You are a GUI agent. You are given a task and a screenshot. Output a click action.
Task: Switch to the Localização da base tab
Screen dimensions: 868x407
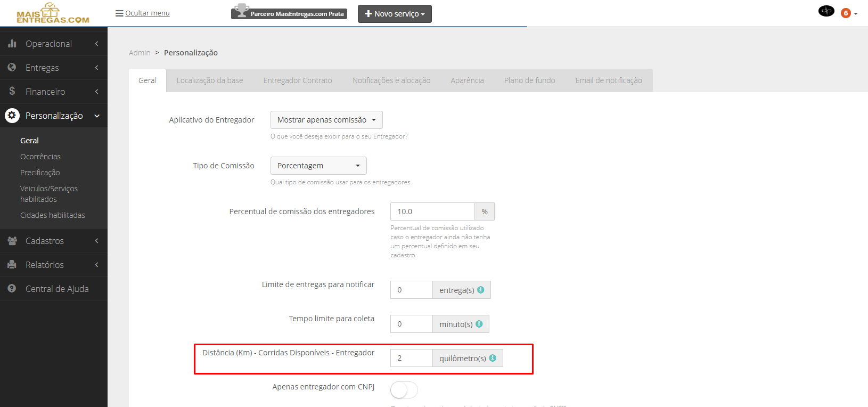(x=210, y=80)
